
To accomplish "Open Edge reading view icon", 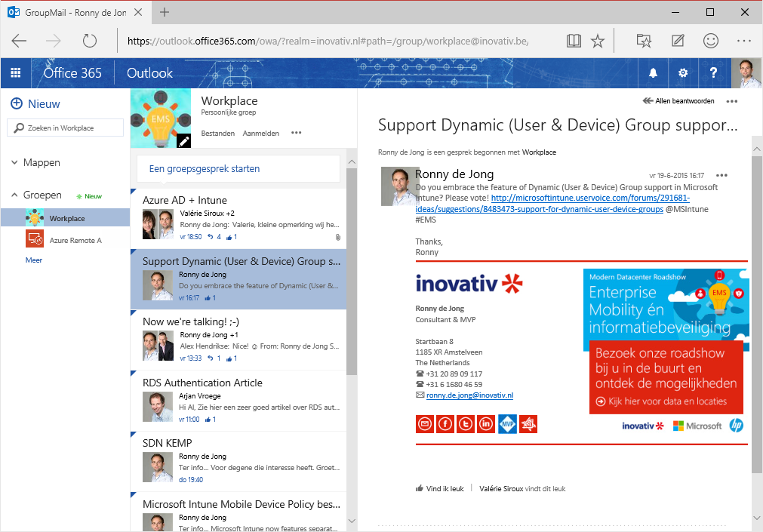I will pos(574,41).
